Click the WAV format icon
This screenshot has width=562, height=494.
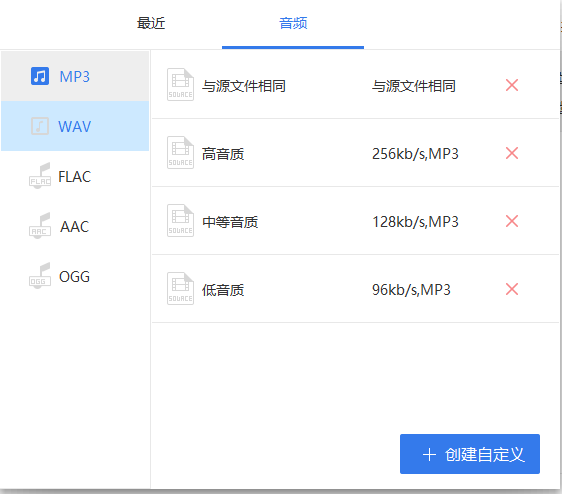point(40,126)
